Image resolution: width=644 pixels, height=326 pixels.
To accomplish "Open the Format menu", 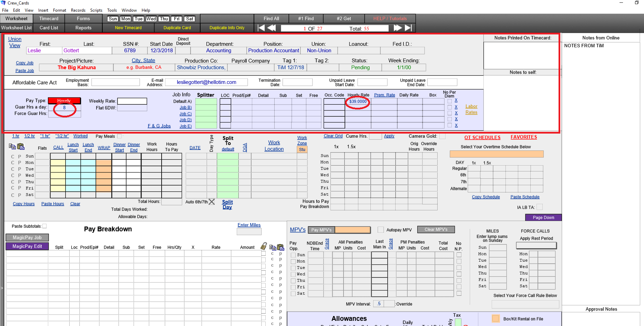I will click(60, 10).
